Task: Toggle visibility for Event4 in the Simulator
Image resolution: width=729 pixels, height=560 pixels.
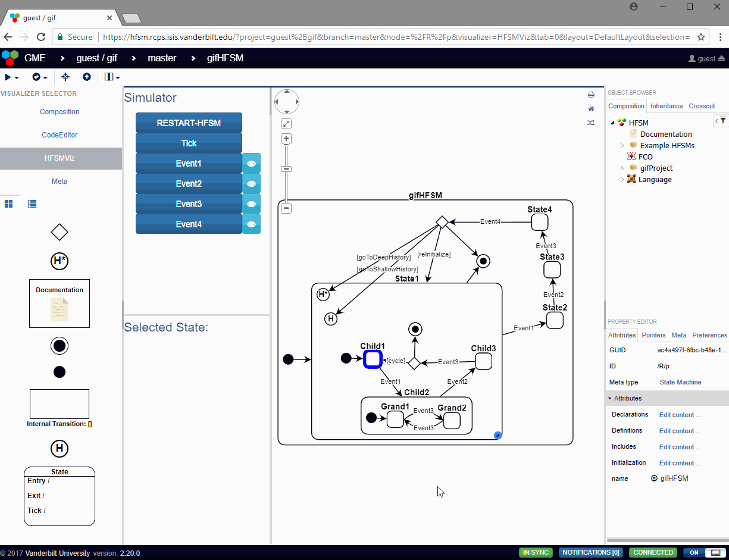Action: [251, 224]
